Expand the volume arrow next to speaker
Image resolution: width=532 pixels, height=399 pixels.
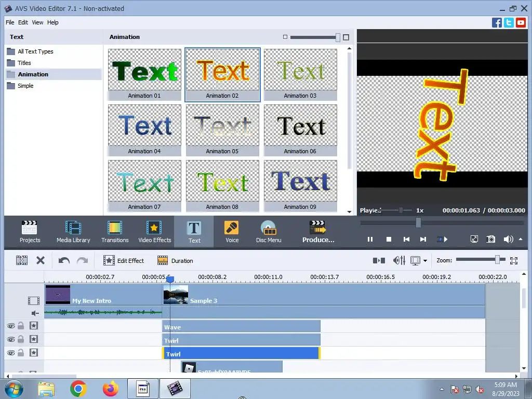pos(521,239)
